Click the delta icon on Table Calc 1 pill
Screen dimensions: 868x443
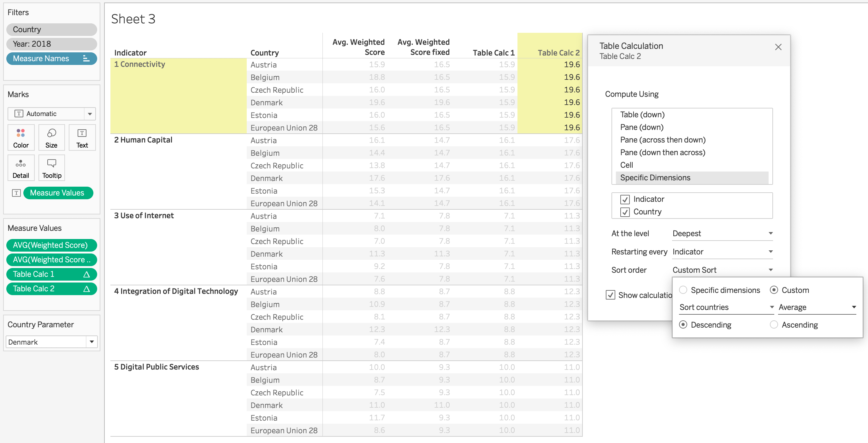86,274
